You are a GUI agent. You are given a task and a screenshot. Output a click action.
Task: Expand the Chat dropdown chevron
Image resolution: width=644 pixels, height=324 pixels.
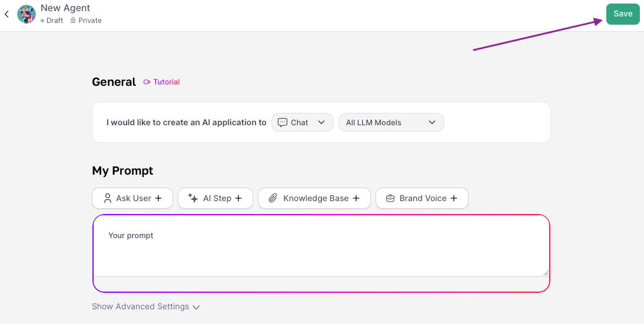pos(321,122)
